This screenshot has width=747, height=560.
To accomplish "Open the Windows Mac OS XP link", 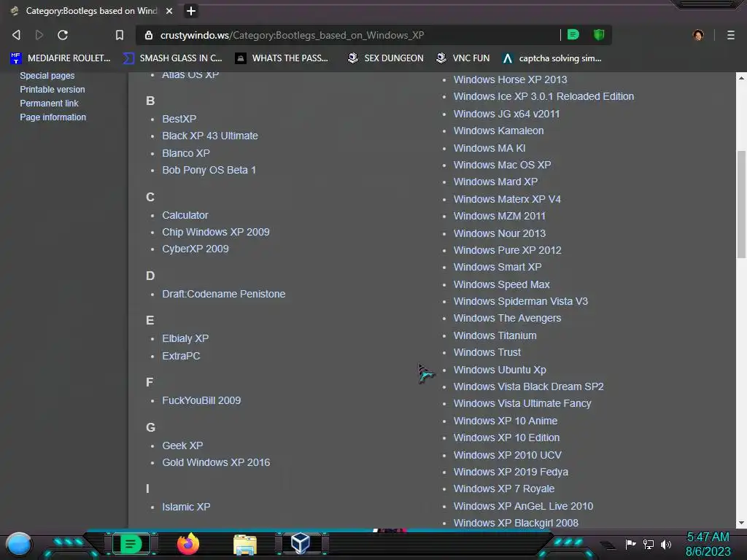I will [x=502, y=165].
